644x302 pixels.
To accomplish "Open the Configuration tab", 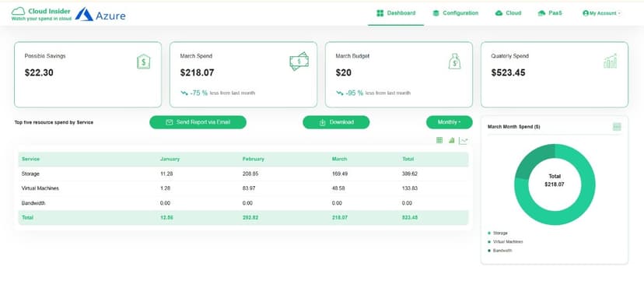I will (x=456, y=13).
